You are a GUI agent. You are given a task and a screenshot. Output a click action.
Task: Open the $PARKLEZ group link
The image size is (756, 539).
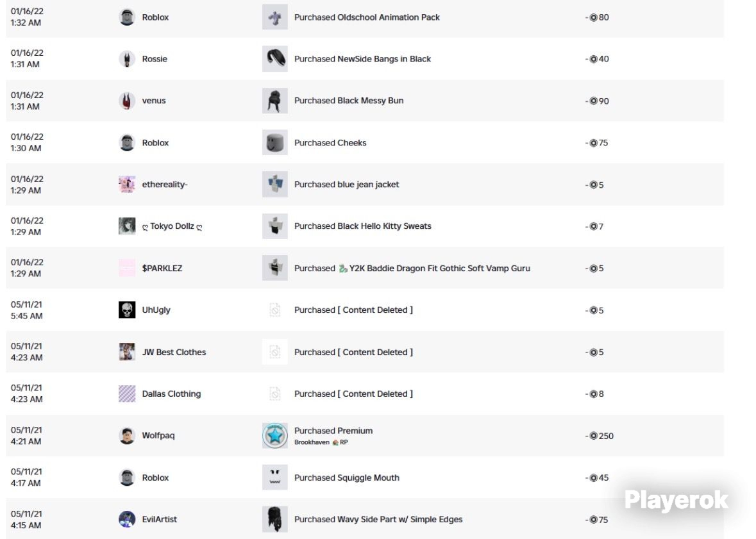click(x=162, y=268)
